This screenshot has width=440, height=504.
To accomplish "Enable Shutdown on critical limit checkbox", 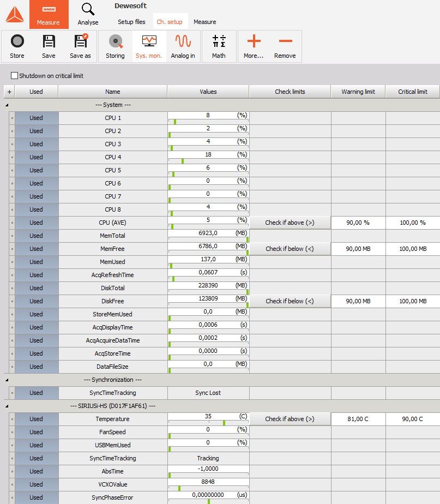I will [x=15, y=75].
